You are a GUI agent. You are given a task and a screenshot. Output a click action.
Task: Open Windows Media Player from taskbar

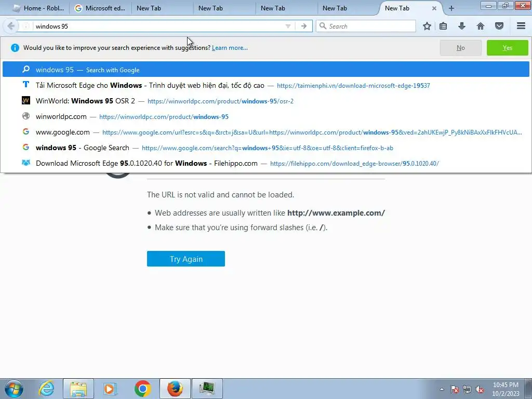tap(110, 389)
